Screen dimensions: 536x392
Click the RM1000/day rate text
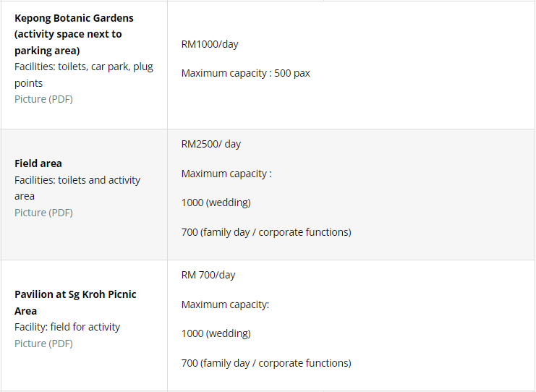tap(210, 44)
